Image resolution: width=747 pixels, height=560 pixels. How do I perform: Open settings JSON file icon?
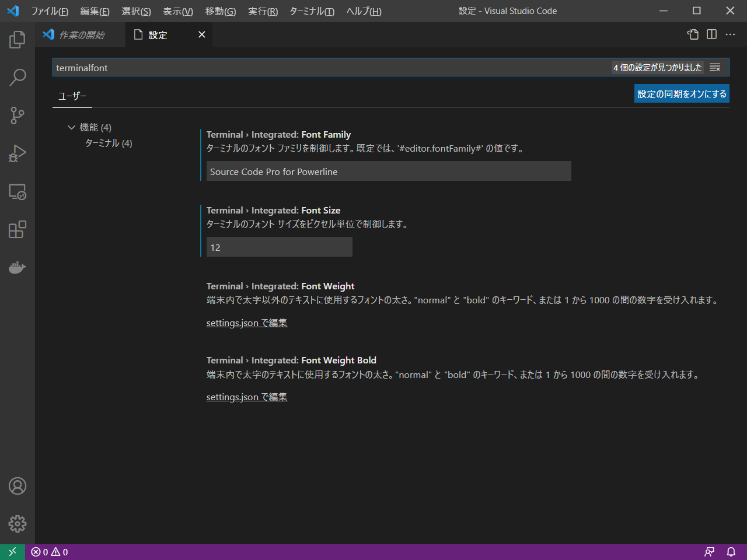[x=693, y=34]
